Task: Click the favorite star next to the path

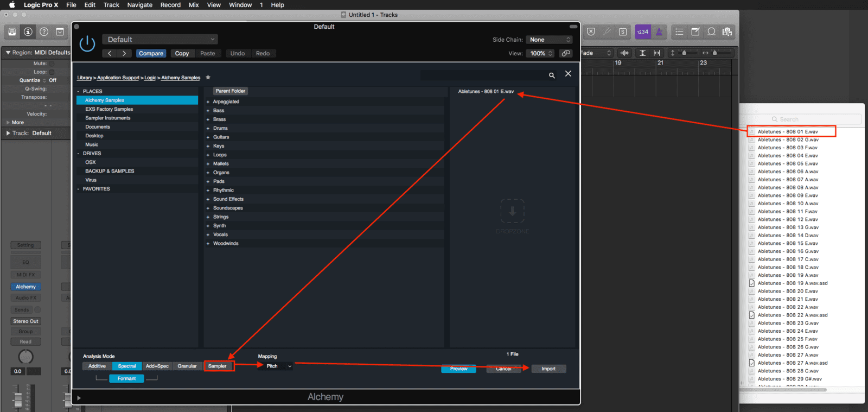Action: pos(208,78)
